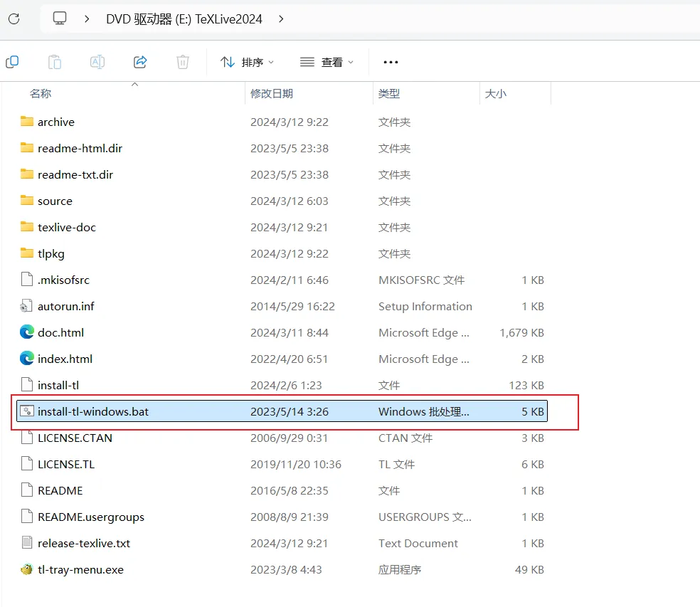Click the copy icon in toolbar

(12, 62)
